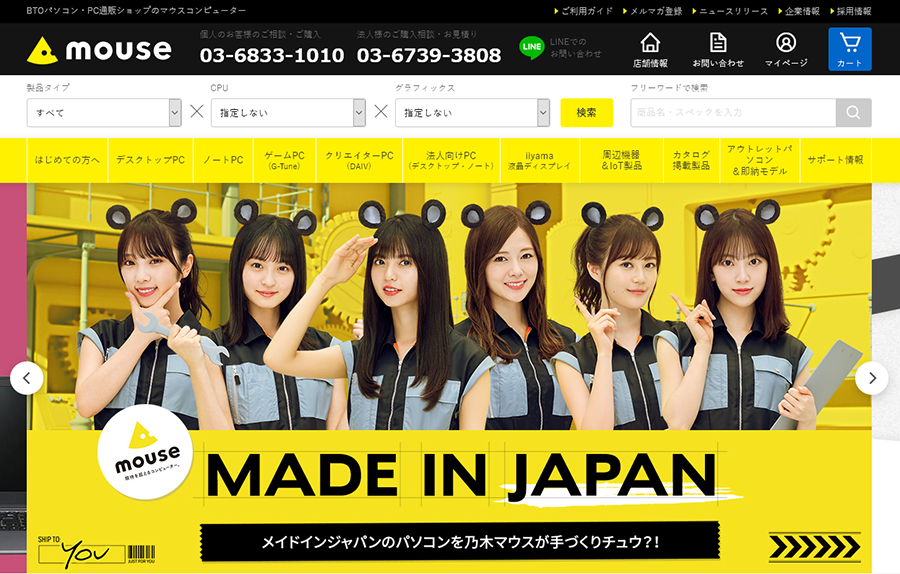Click the round mouse logo badge on banner

pyautogui.click(x=145, y=453)
